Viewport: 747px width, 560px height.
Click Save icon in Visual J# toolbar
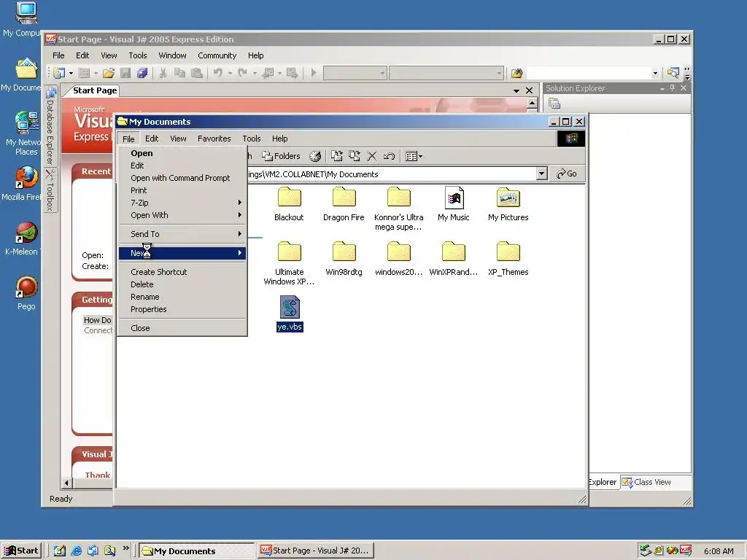125,73
